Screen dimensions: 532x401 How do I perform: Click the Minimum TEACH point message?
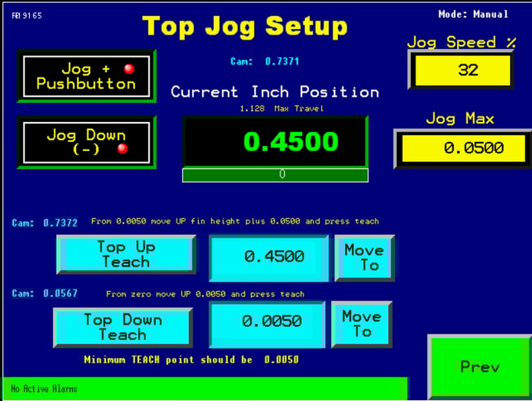click(x=191, y=359)
